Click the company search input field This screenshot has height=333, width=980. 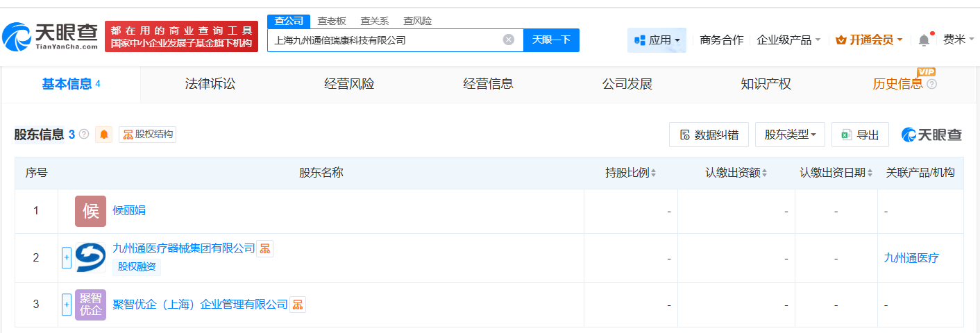[x=385, y=40]
